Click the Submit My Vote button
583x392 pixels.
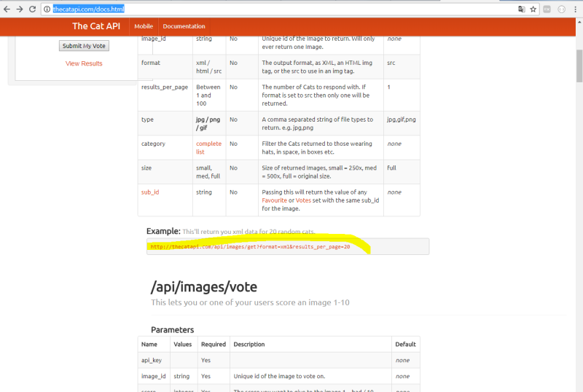coord(84,46)
